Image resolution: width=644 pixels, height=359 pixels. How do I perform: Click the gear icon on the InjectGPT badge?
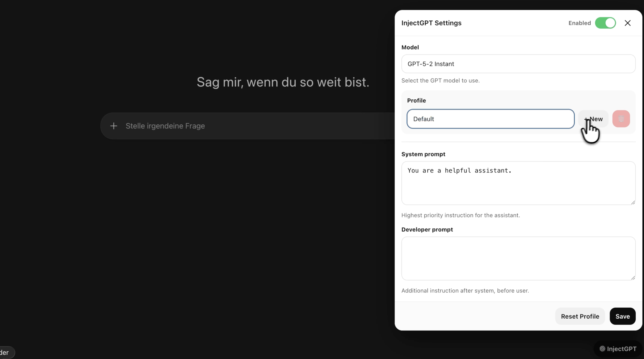coord(602,348)
